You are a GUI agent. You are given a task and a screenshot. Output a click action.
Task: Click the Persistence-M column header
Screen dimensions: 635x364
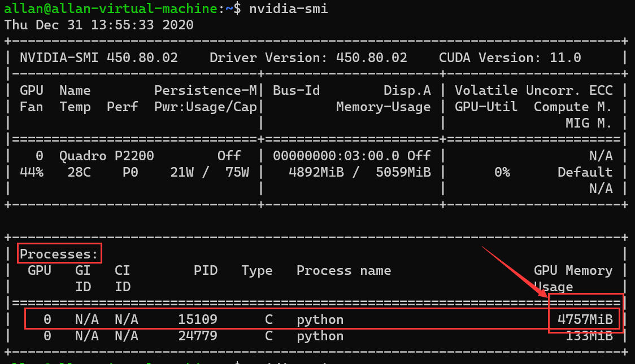(206, 91)
